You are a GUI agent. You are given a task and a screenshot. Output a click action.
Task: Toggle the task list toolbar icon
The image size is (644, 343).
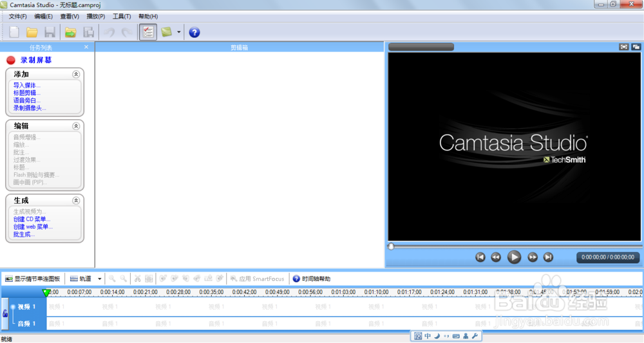pos(148,32)
